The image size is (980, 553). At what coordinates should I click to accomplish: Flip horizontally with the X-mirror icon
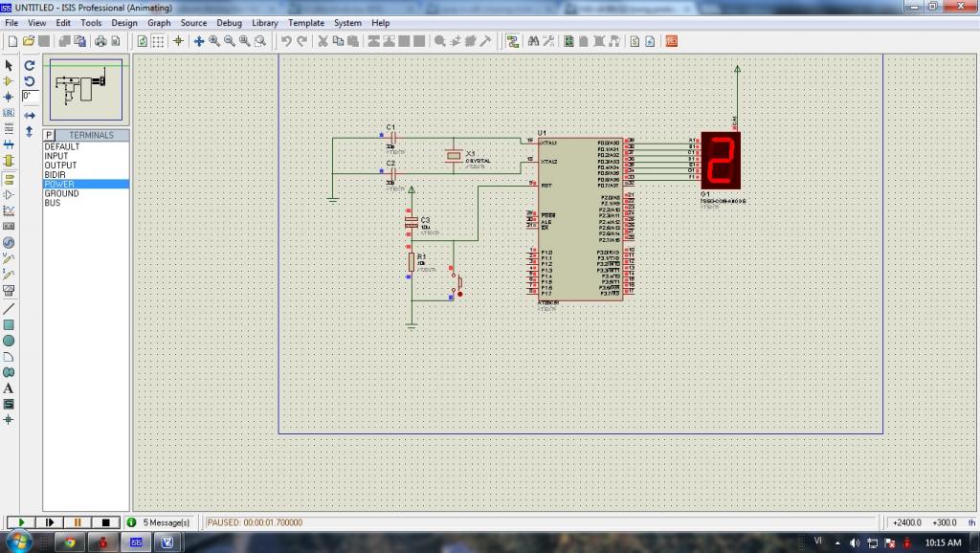click(30, 115)
